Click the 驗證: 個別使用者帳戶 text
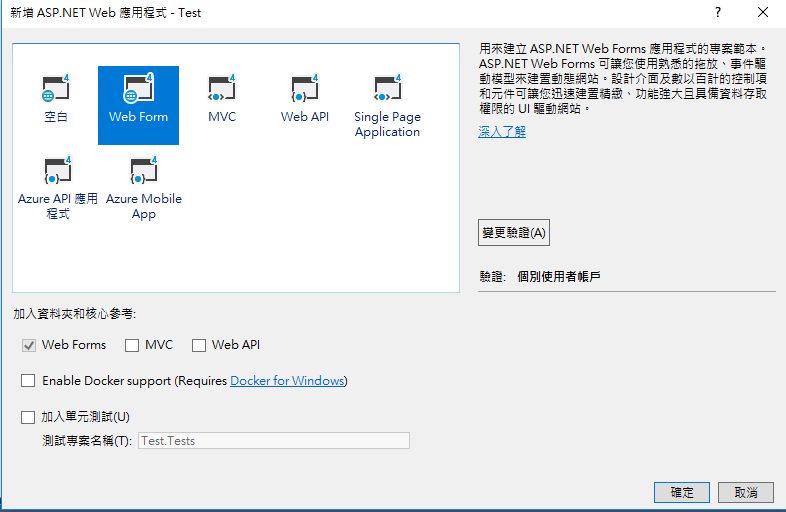This screenshot has height=512, width=786. 540,276
